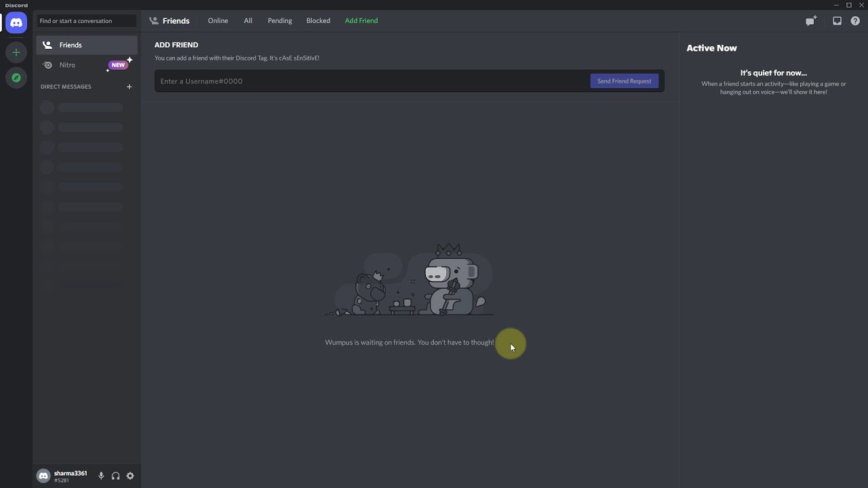Maximize the Discord window
The width and height of the screenshot is (868, 488).
[848, 5]
